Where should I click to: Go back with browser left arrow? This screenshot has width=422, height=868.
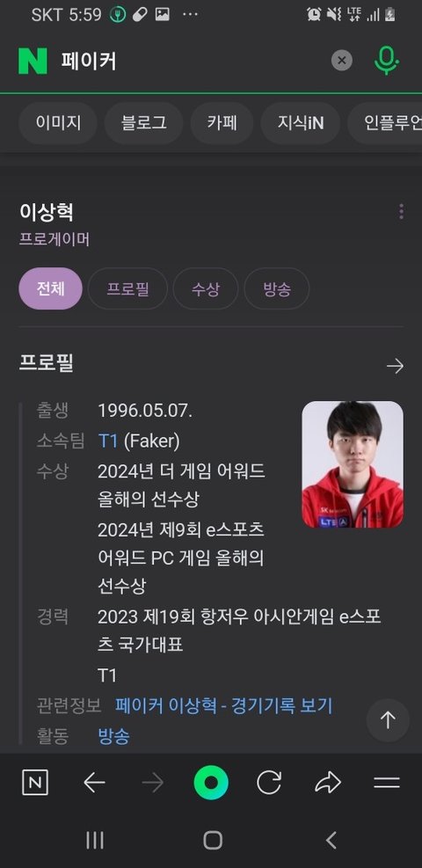pyautogui.click(x=95, y=783)
